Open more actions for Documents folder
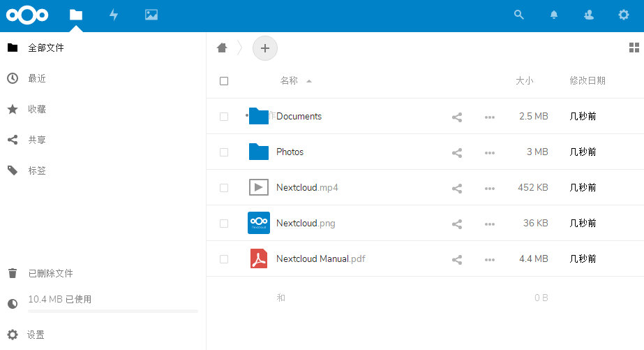The width and height of the screenshot is (644, 350). (x=490, y=117)
